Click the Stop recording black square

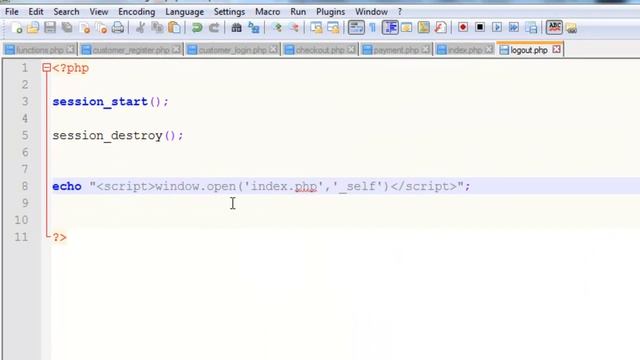480,27
